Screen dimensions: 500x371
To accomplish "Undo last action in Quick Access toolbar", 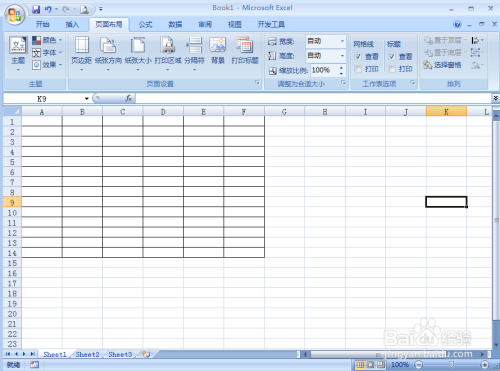I will [x=48, y=9].
